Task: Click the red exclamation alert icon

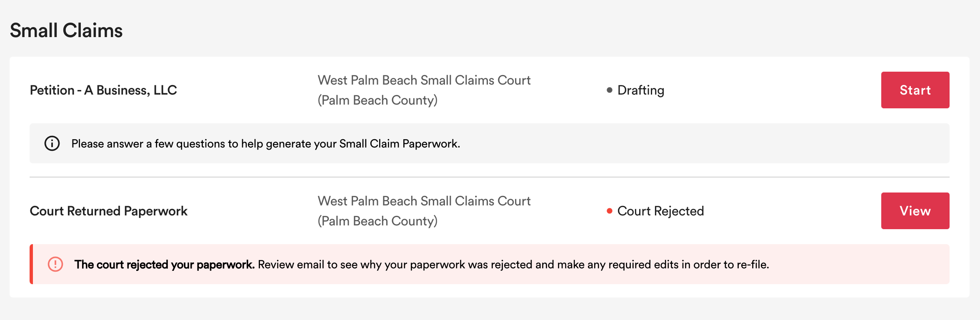Action: 55,264
